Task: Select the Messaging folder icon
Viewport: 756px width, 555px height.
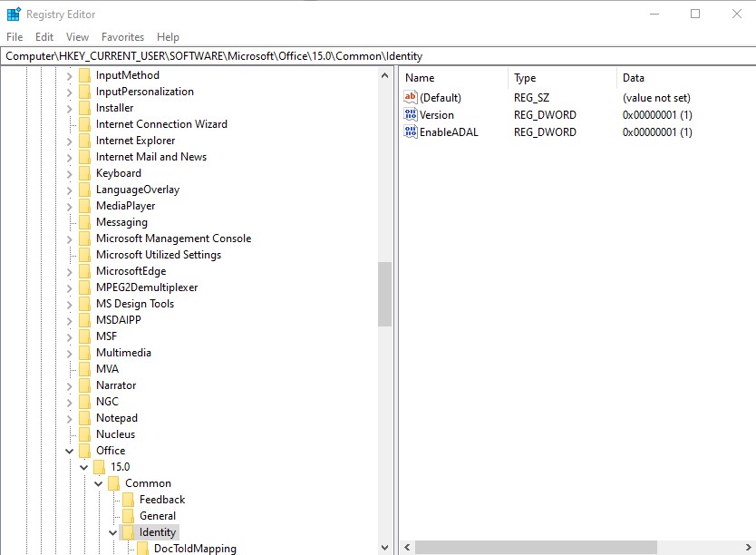Action: tap(84, 222)
